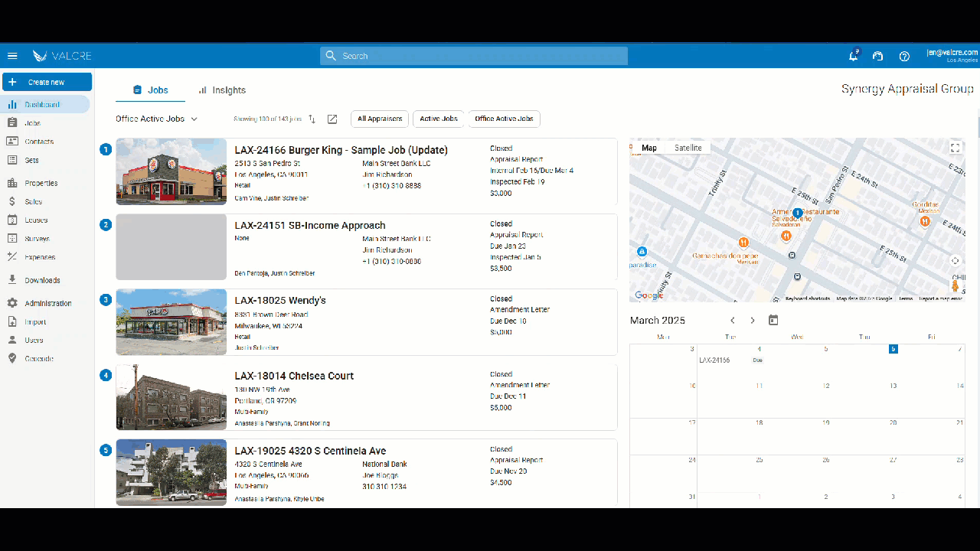
Task: Open Jobs in the sidebar
Action: tap(46, 123)
